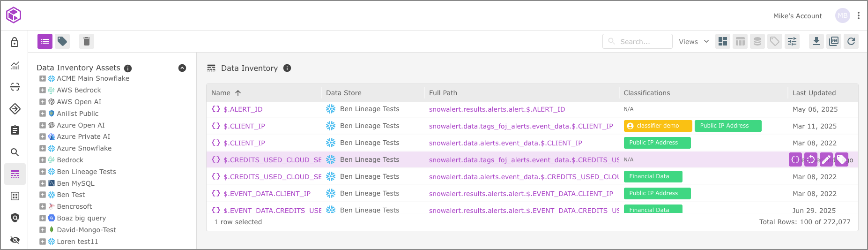Click the table columns view icon
868x250 pixels.
pos(740,41)
